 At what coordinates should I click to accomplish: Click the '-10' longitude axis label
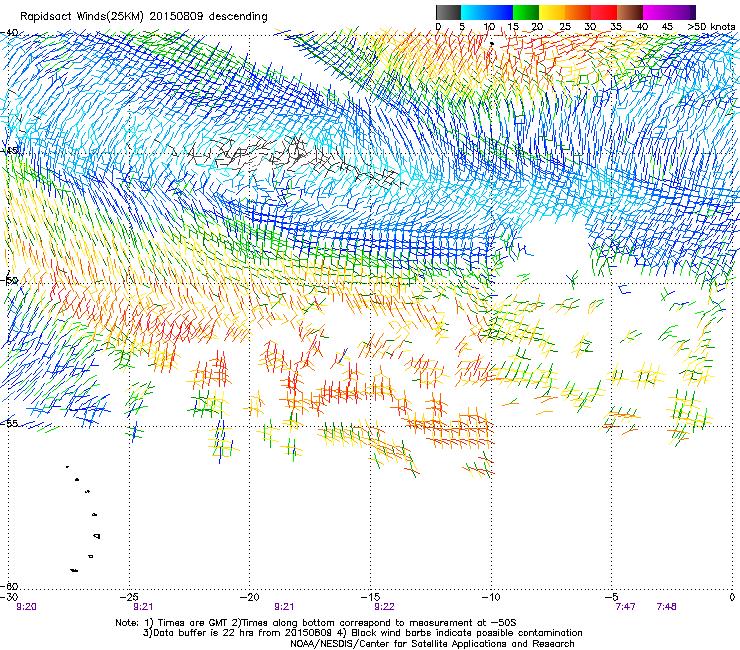[491, 597]
